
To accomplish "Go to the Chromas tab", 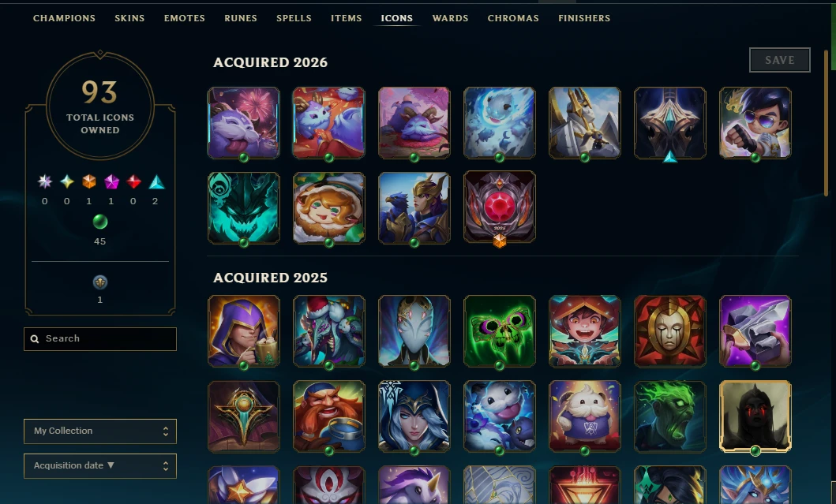I will tap(513, 18).
